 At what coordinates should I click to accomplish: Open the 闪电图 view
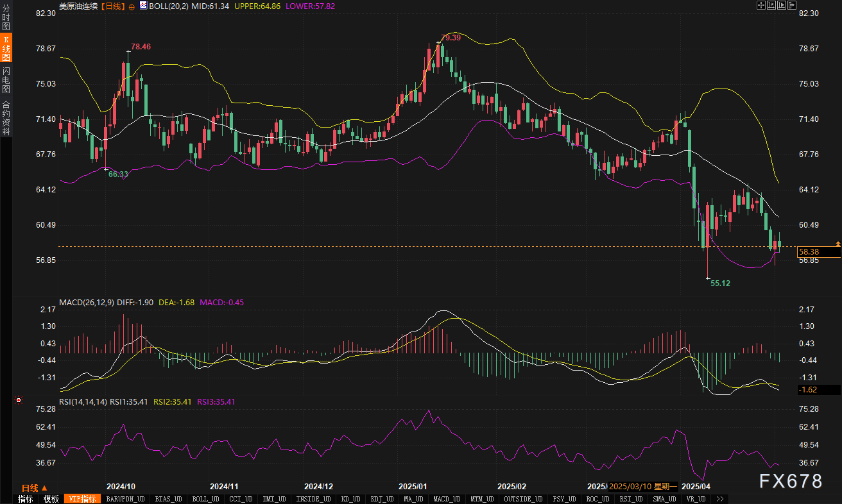click(6, 80)
